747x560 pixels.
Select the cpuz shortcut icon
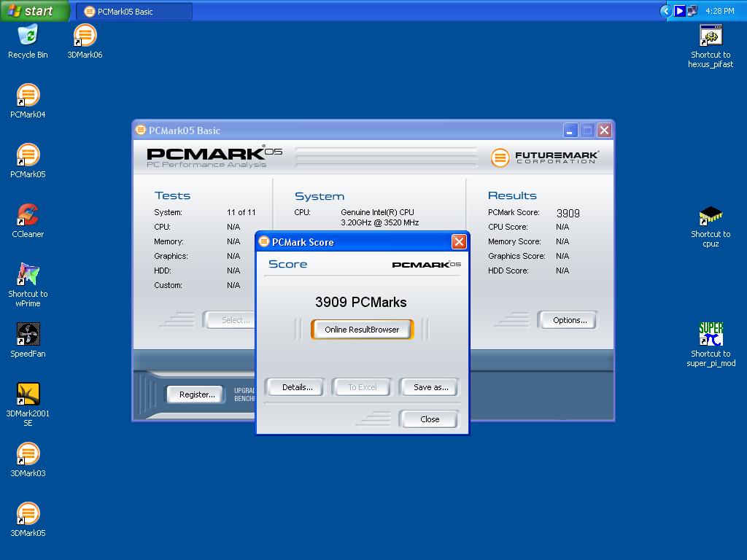(x=711, y=215)
